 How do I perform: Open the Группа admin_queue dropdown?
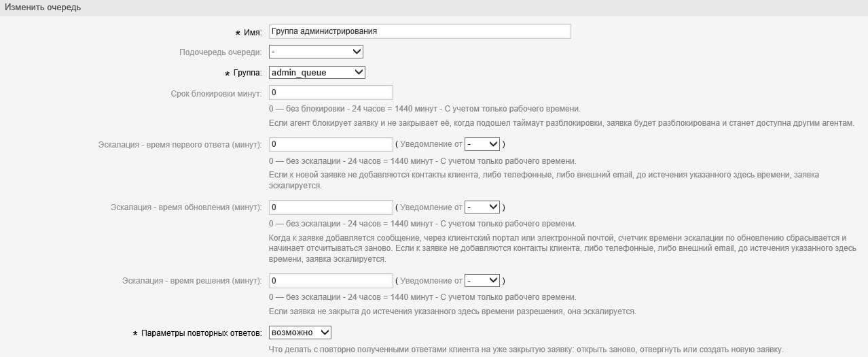click(317, 72)
